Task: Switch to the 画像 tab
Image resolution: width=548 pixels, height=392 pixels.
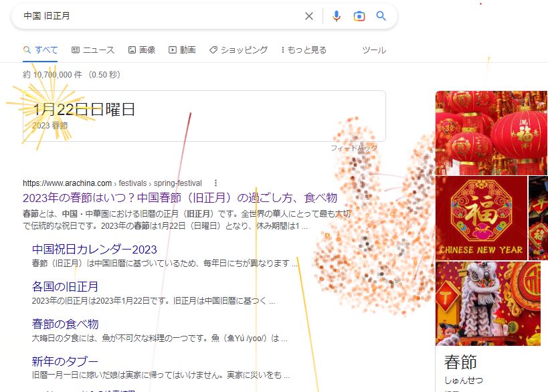Action: pos(142,50)
